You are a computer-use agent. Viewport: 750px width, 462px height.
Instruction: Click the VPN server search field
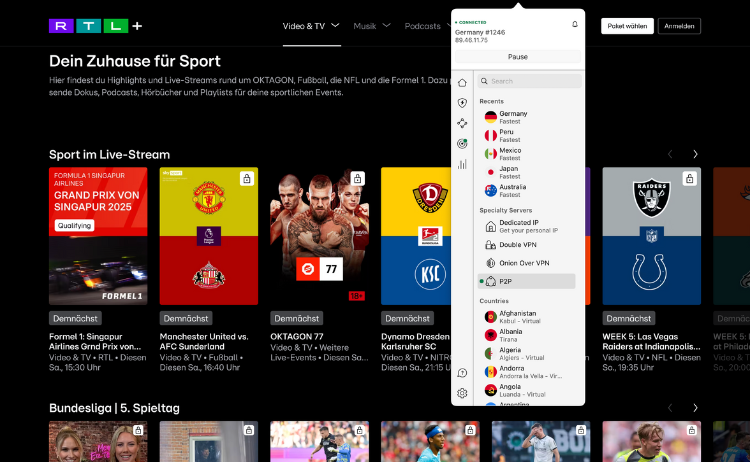coord(529,81)
